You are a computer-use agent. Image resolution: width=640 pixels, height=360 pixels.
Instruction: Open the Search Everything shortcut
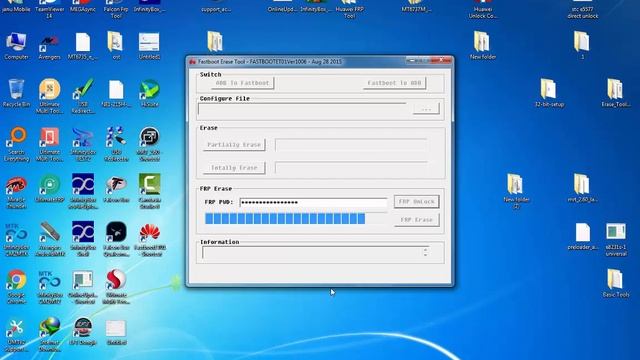(16, 137)
